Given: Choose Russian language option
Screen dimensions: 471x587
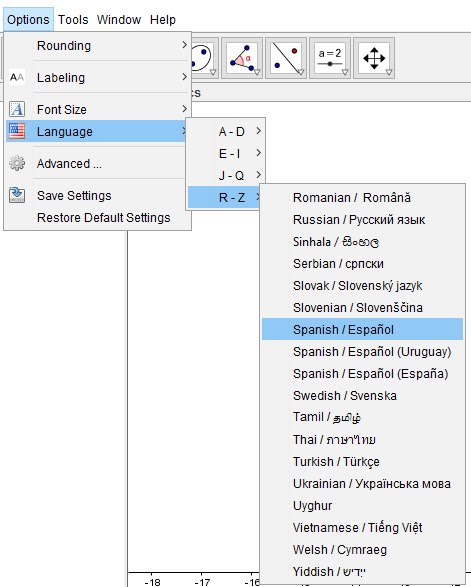Looking at the screenshot, I should pyautogui.click(x=362, y=219).
